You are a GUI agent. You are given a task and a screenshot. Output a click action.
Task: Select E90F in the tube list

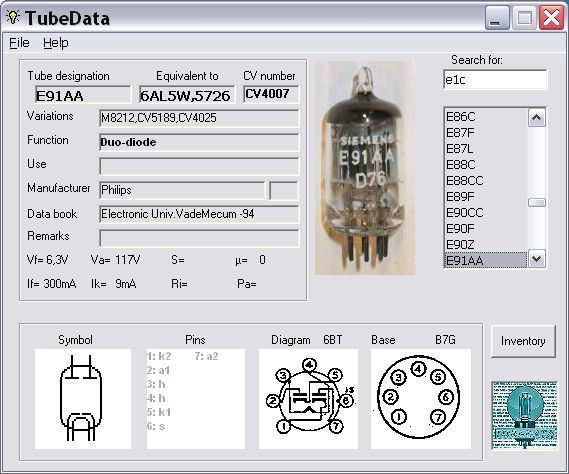486,229
